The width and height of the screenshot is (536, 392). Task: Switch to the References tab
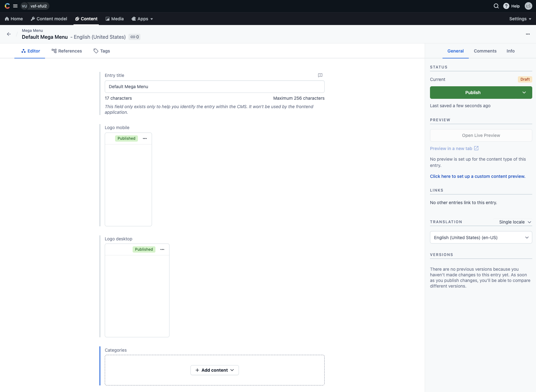coord(67,51)
